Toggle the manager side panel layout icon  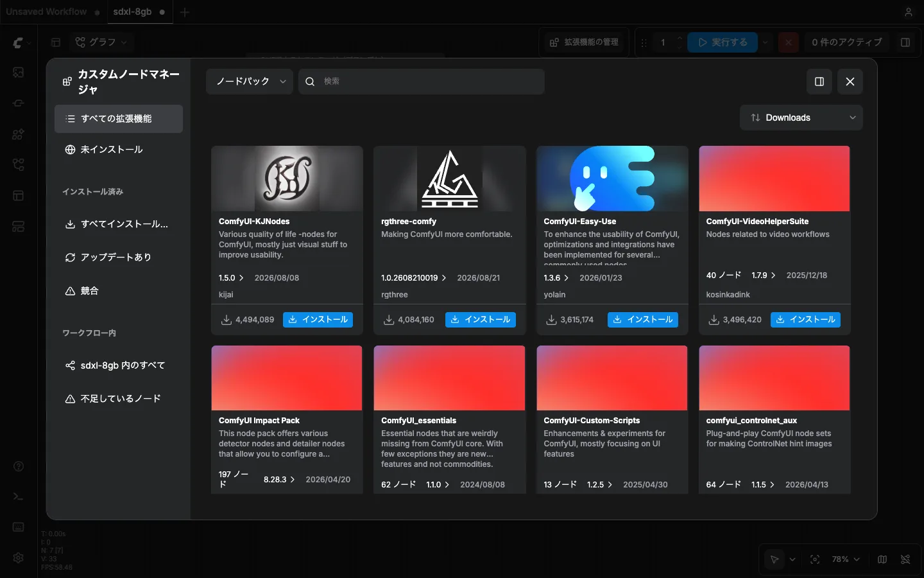point(819,82)
